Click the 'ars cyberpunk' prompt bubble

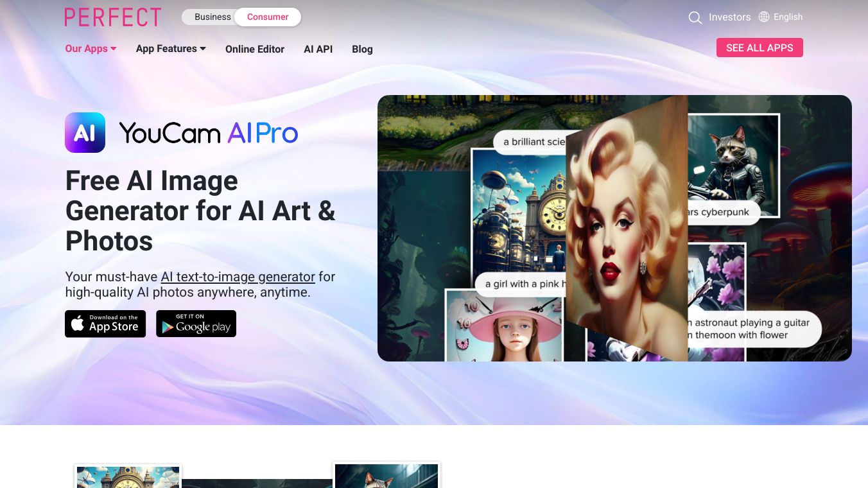pos(723,212)
